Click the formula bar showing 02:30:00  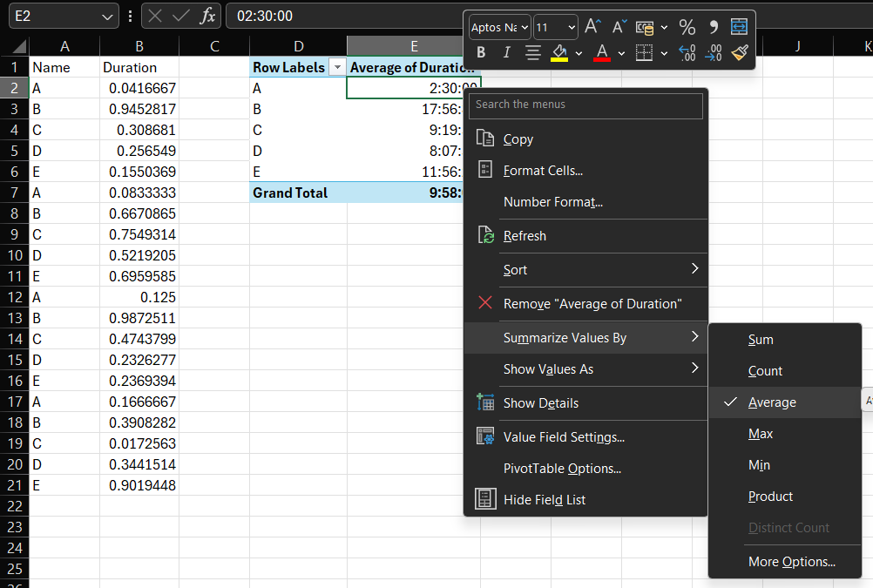click(345, 17)
